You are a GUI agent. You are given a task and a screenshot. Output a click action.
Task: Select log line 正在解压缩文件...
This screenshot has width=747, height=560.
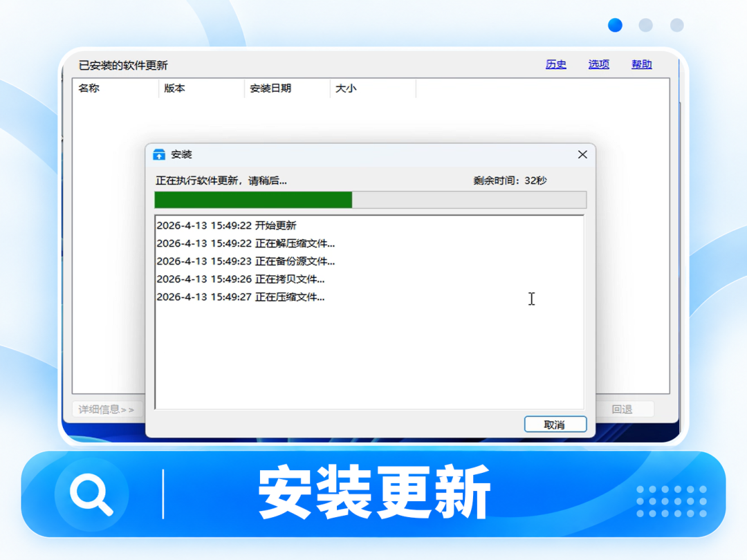click(246, 243)
